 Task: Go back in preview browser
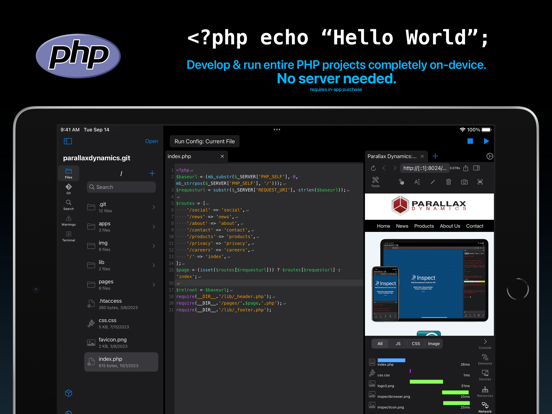384,168
